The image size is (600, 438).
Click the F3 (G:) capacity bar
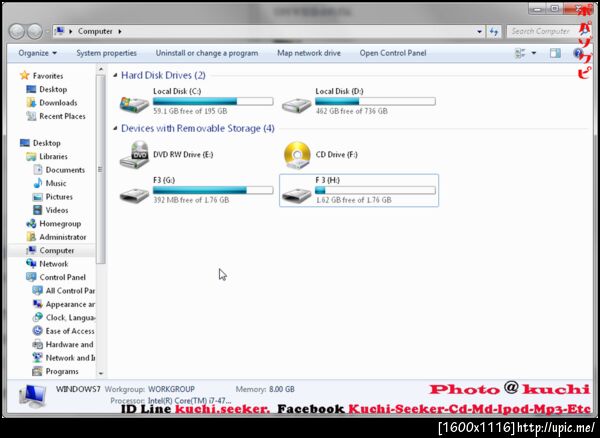pyautogui.click(x=213, y=190)
